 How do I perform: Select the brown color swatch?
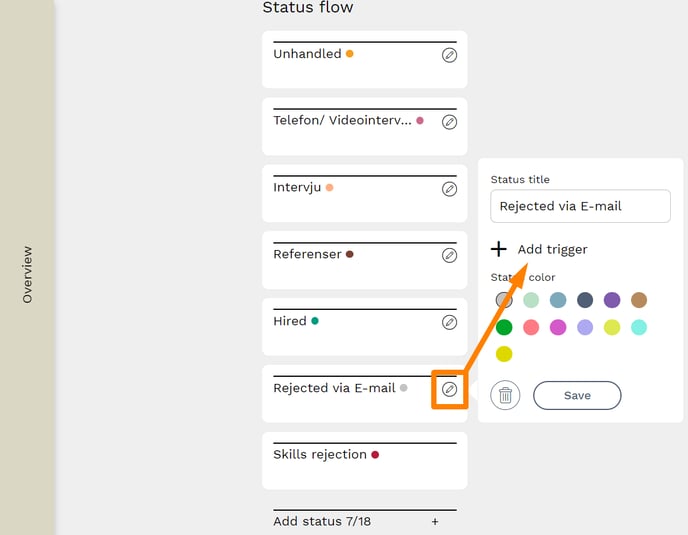click(639, 300)
